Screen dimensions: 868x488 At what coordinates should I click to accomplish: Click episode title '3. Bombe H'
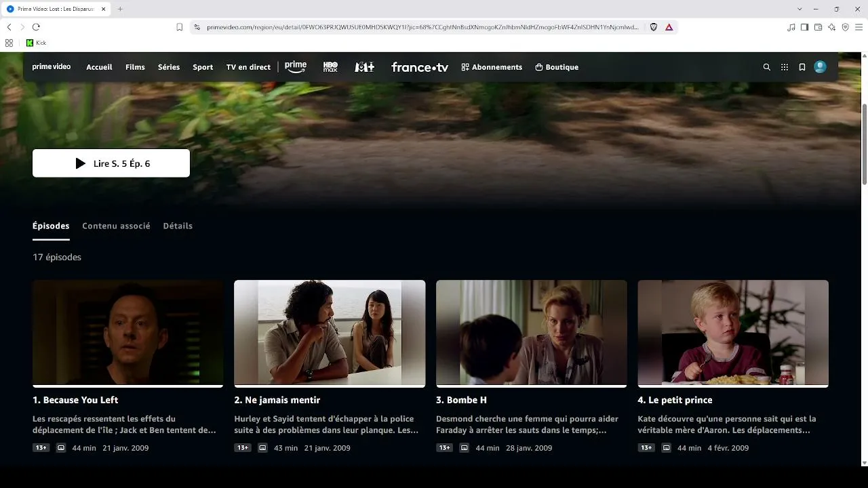[461, 400]
